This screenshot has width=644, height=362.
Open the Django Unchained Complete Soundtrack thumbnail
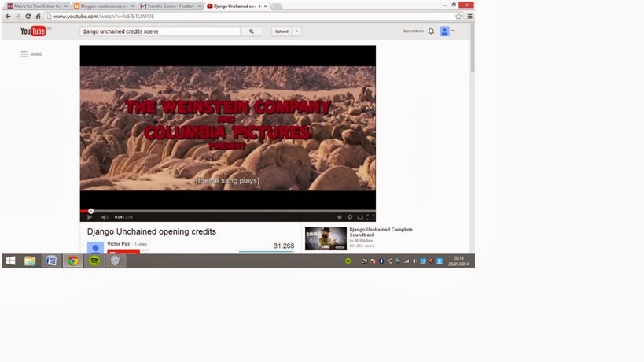coord(326,238)
